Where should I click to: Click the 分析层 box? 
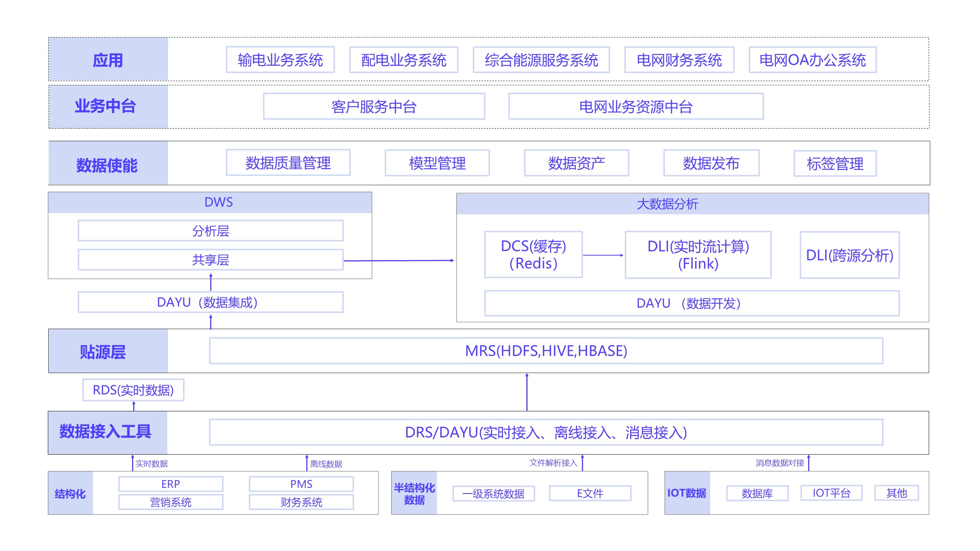click(211, 231)
